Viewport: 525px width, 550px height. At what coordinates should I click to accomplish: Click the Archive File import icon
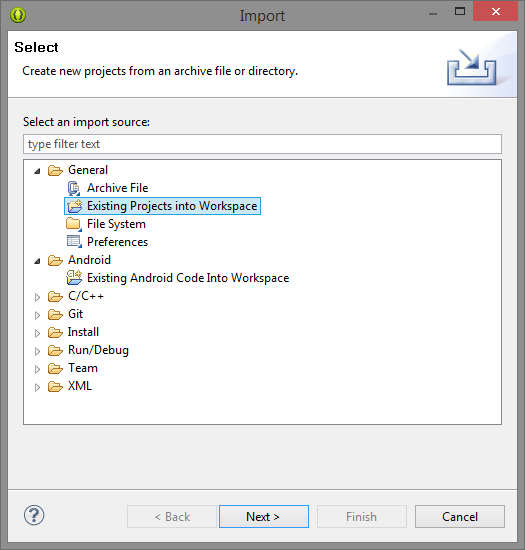point(74,188)
